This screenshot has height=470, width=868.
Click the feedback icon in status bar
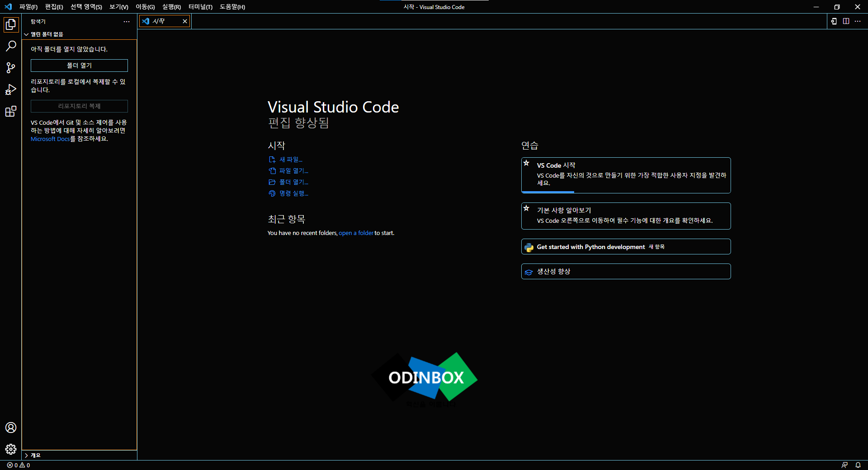coord(844,465)
